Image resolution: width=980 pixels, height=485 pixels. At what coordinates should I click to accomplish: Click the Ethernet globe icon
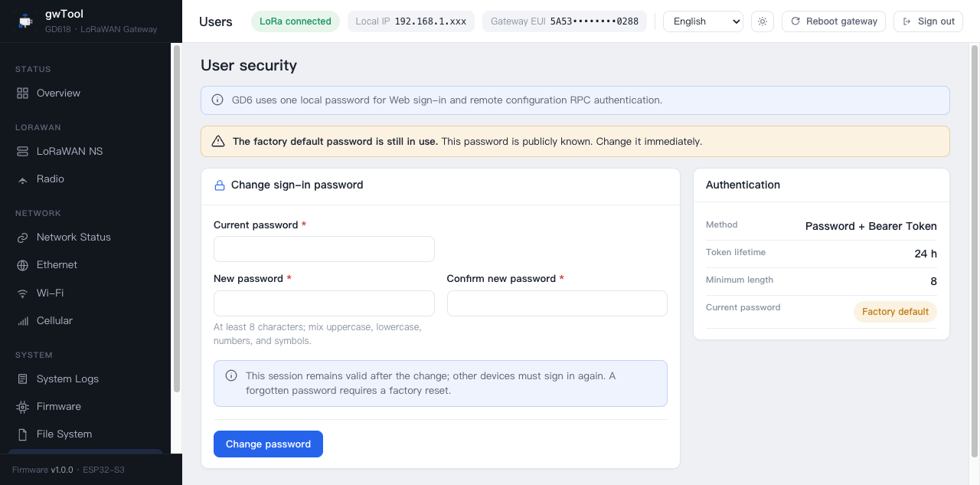pyautogui.click(x=22, y=264)
